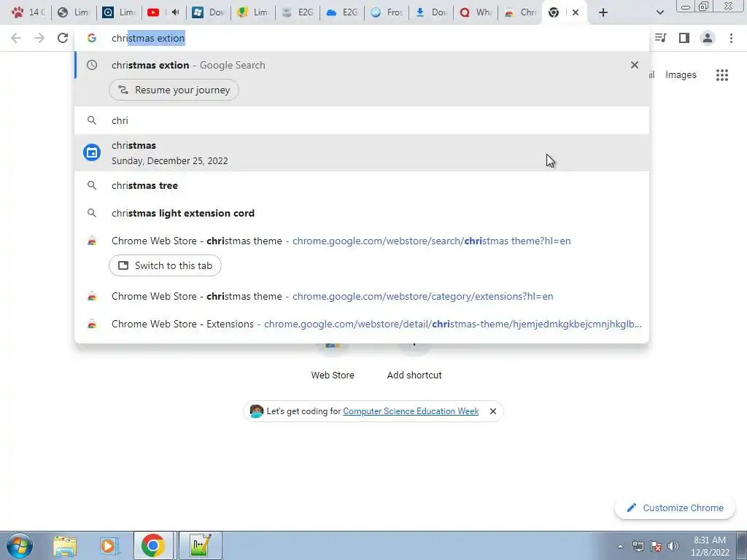The image size is (747, 560).
Task: Reload the page with the refresh icon
Action: point(63,38)
